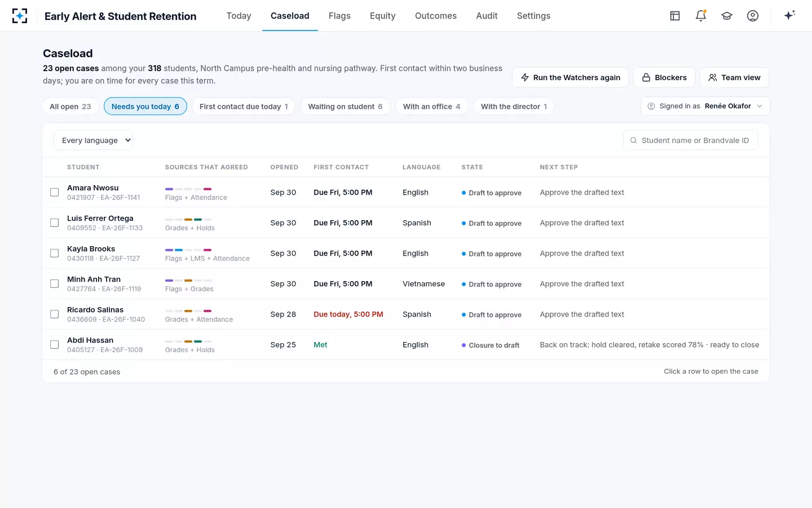Select the Needs you today filter
Screen dimensions: 812x508
click(145, 106)
